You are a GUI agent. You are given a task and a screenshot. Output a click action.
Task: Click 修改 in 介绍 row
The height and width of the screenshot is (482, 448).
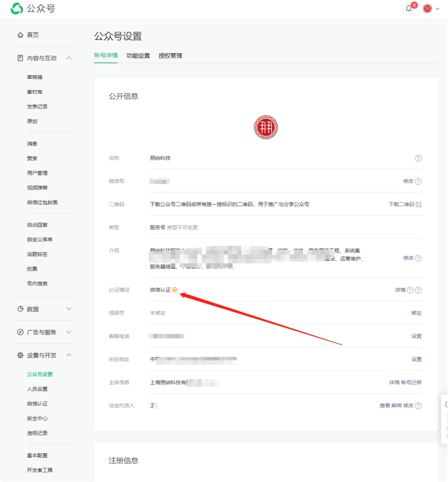(408, 258)
